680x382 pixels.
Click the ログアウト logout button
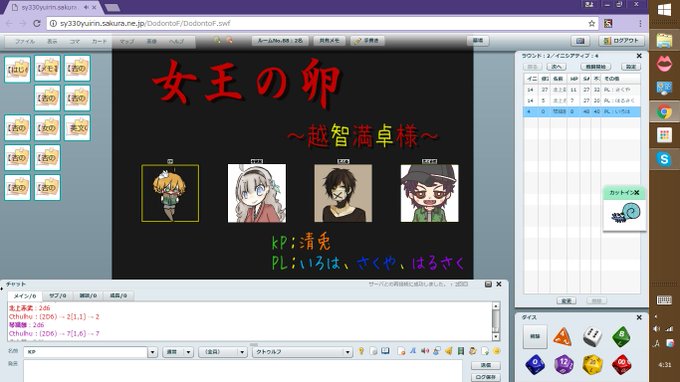(x=621, y=41)
